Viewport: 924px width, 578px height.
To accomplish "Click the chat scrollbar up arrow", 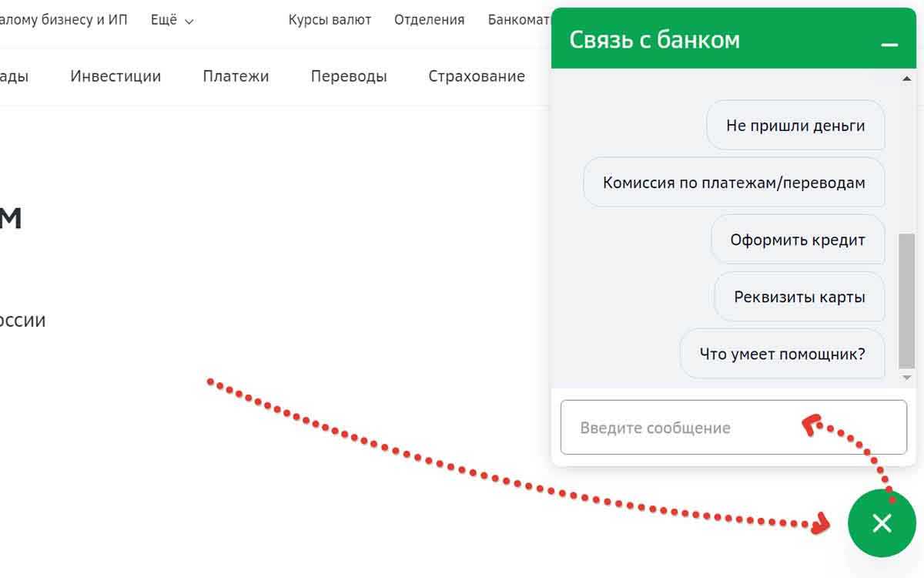I will [906, 79].
